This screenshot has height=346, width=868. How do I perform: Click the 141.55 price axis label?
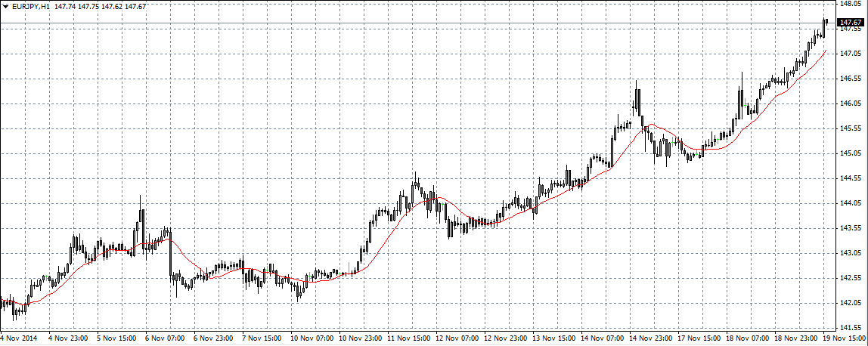coord(850,328)
